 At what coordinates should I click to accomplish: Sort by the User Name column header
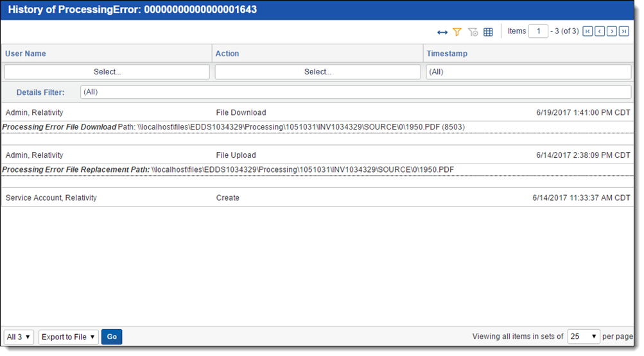pos(26,54)
